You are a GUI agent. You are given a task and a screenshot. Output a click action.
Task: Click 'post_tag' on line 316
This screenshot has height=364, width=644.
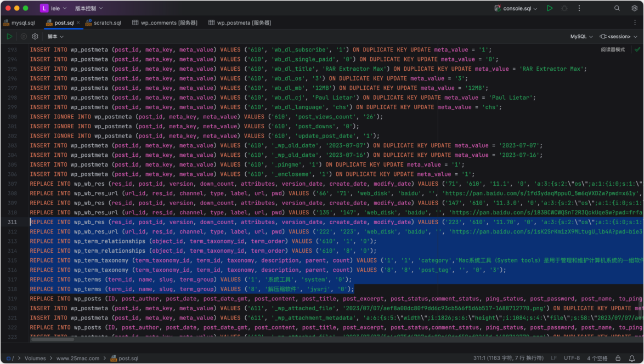click(x=436, y=270)
